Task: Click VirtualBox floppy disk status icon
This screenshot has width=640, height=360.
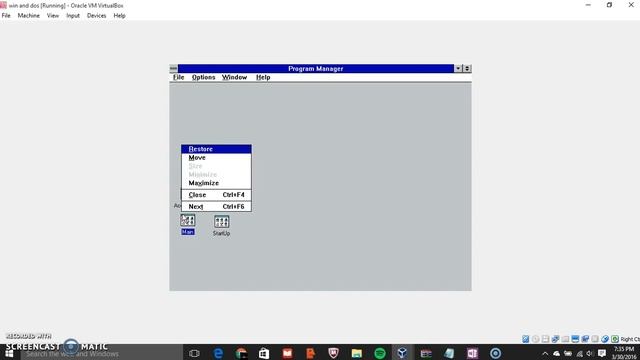Action: [x=545, y=339]
